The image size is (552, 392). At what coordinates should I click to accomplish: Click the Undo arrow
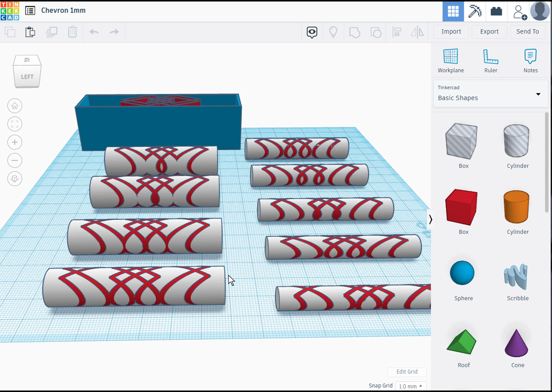94,32
